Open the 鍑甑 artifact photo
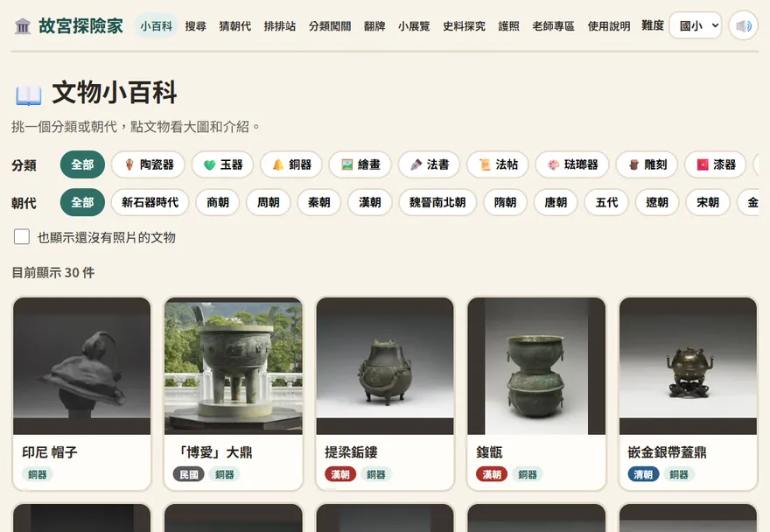 tap(536, 366)
